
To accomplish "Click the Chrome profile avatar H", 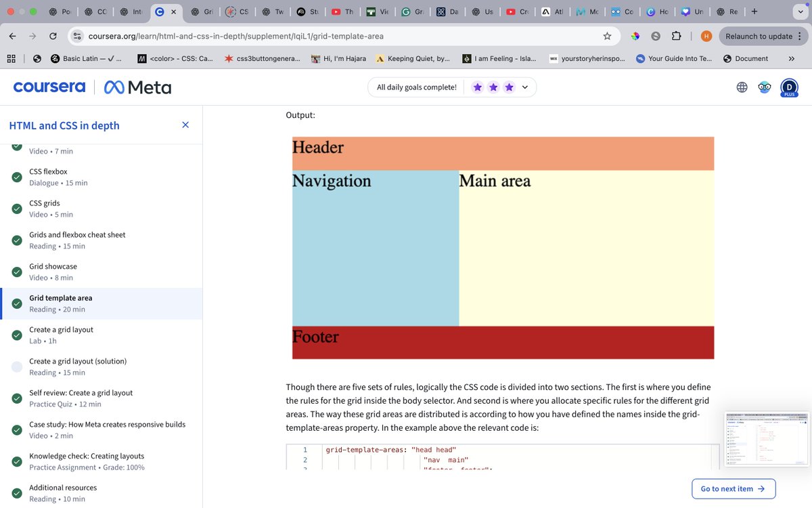I will point(706,35).
